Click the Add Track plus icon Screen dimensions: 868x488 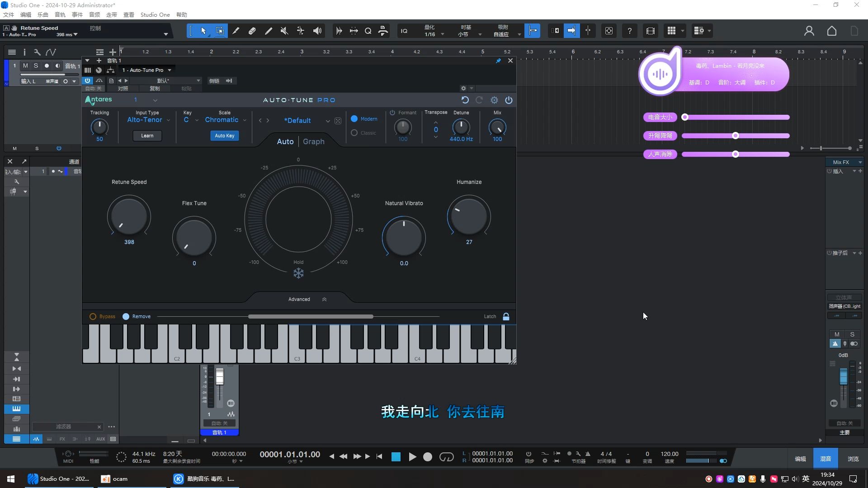click(x=113, y=52)
